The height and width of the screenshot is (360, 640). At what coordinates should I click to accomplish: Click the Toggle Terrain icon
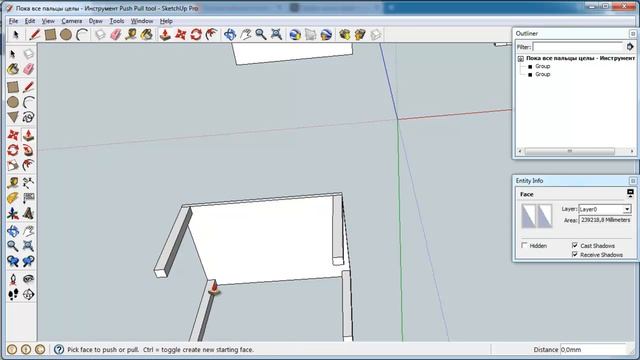(x=310, y=35)
